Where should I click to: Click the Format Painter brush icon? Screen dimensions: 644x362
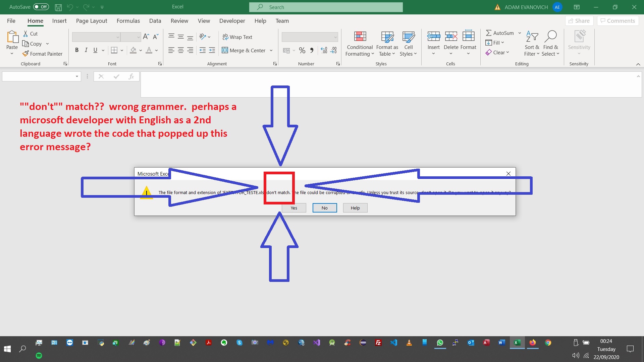pos(25,54)
